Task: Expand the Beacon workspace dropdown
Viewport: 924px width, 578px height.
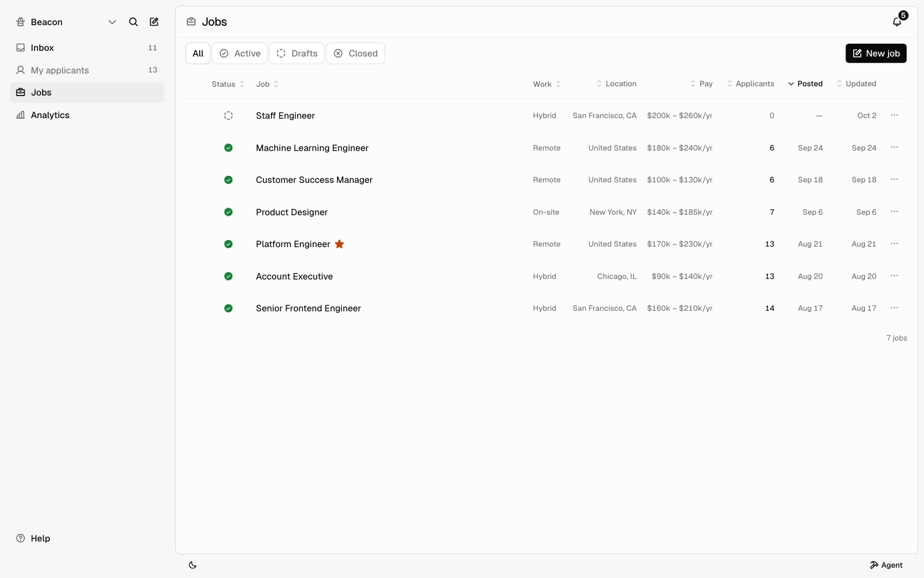Action: click(x=112, y=22)
